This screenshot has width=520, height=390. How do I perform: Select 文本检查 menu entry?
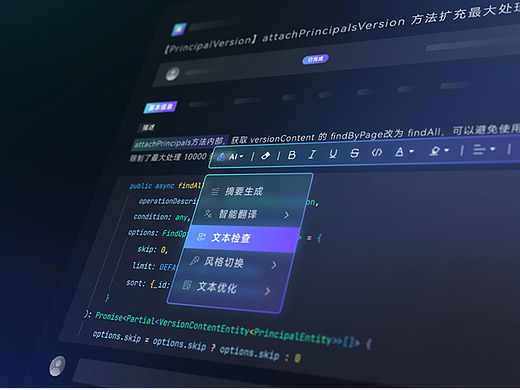[242, 238]
